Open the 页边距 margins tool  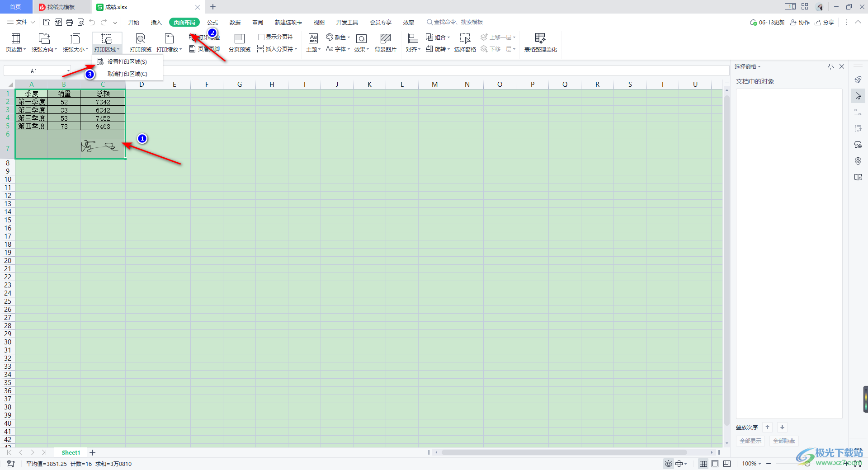(x=16, y=43)
